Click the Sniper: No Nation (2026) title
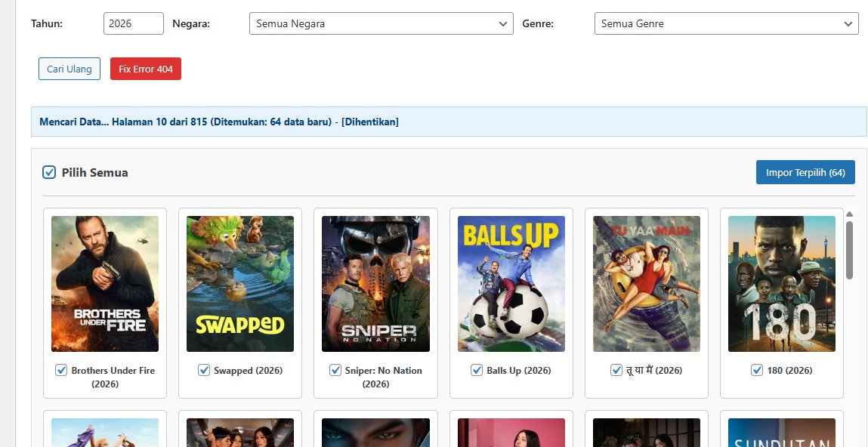 pos(384,378)
